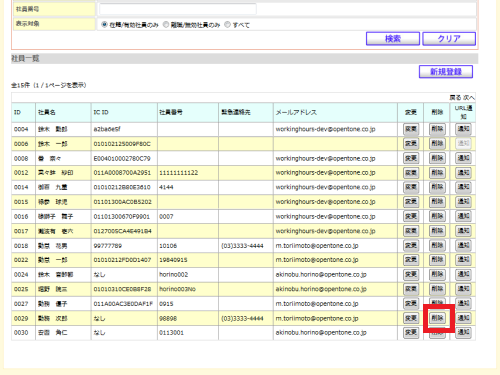The height and width of the screenshot is (375, 500).
Task: Click 削除 button for employee 0029
Action: pos(437,318)
